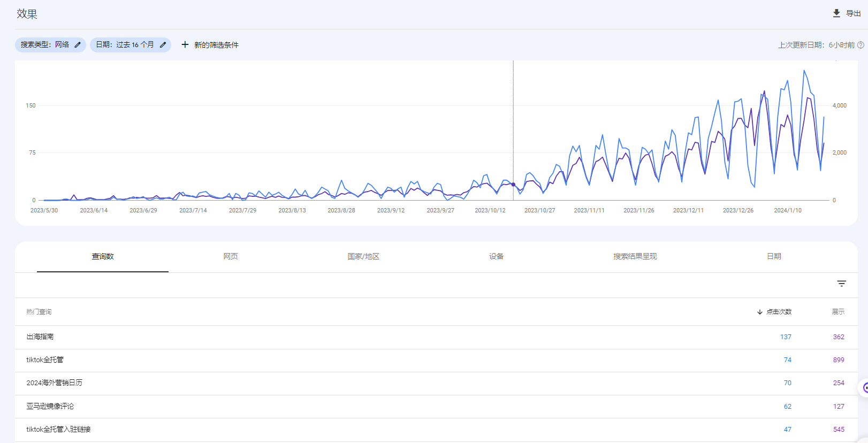Select the tiktok全托管 query row
The image size is (868, 443).
[x=436, y=360]
